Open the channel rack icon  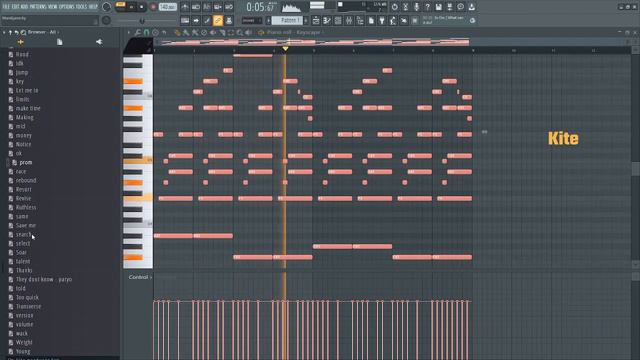point(338,20)
